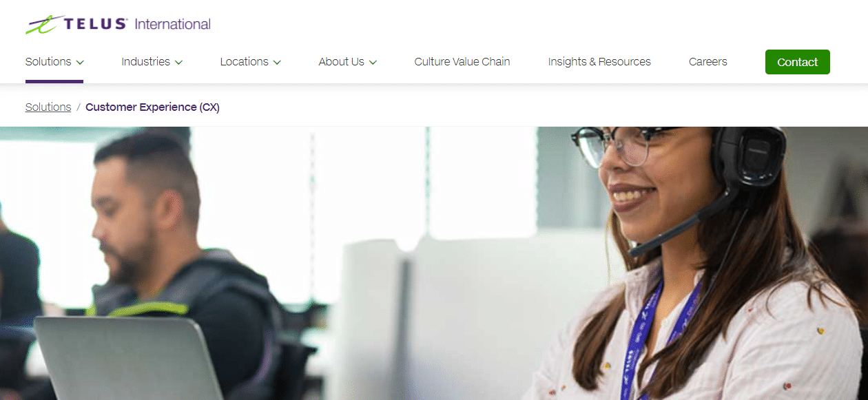Go to Culture Value Chain page
The width and height of the screenshot is (868, 400).
(462, 61)
